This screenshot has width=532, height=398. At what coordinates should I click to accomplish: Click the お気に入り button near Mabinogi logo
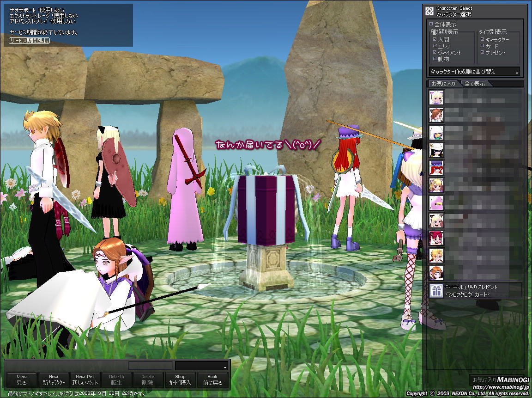(x=484, y=380)
